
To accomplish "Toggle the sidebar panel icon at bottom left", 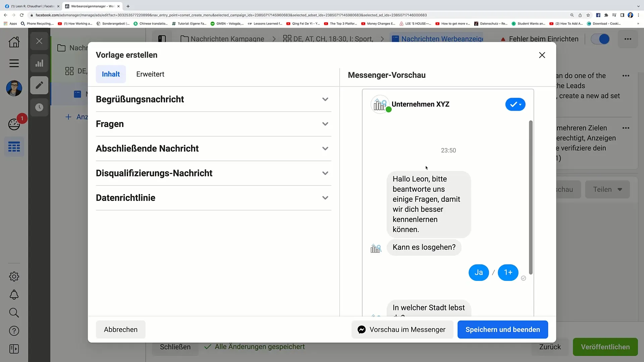I will pos(14,349).
